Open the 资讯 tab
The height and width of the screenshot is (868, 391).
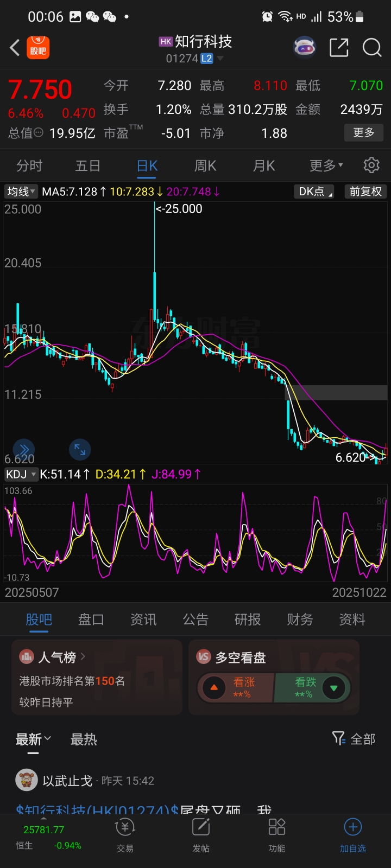(143, 620)
